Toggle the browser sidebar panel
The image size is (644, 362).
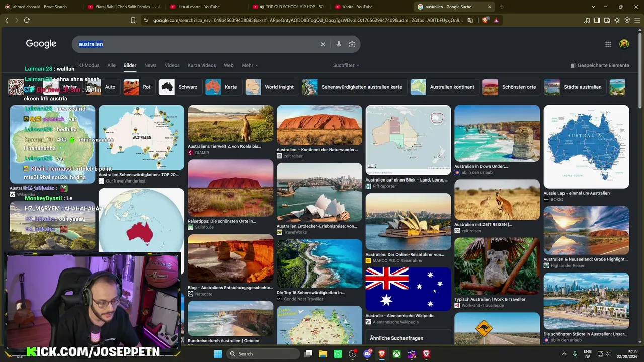(597, 20)
